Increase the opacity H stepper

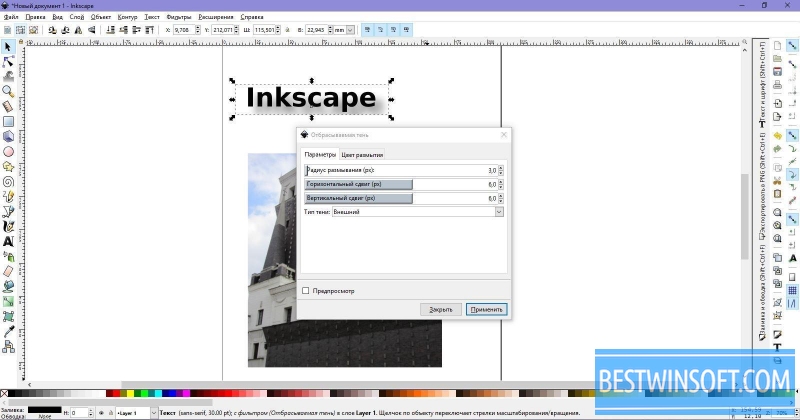tap(91, 410)
